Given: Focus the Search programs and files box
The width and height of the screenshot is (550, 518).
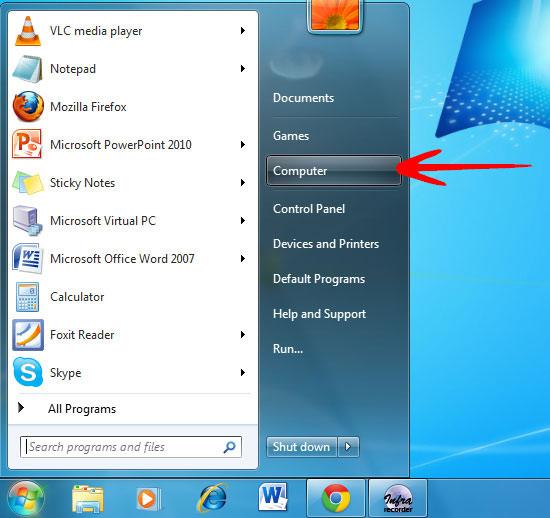Looking at the screenshot, I should [131, 447].
